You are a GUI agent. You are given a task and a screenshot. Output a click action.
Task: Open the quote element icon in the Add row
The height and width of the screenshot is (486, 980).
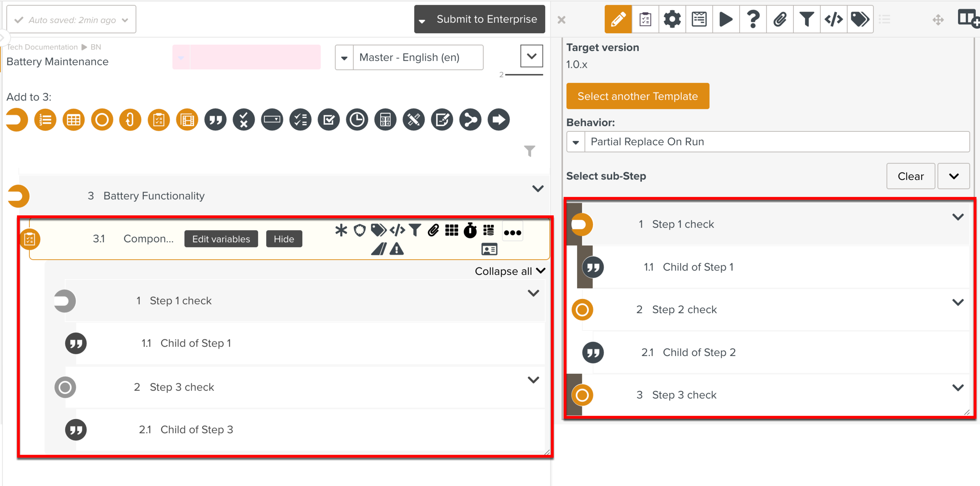coord(215,120)
